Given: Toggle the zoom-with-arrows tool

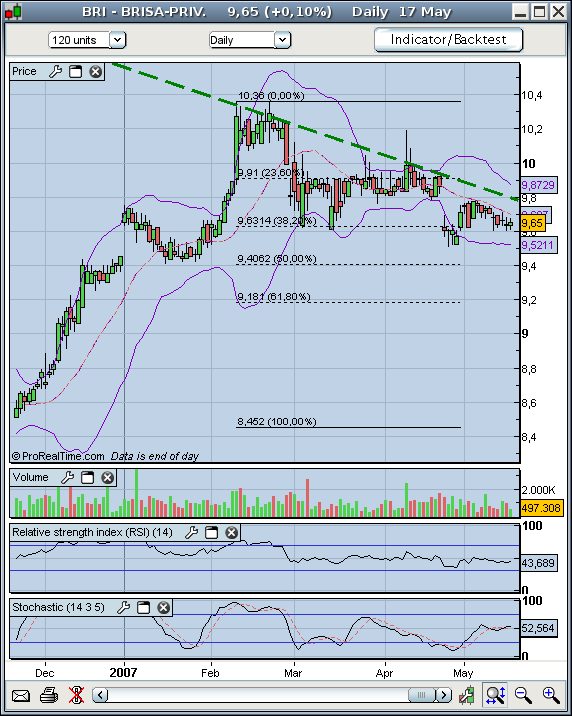Looking at the screenshot, I should pyautogui.click(x=495, y=695).
